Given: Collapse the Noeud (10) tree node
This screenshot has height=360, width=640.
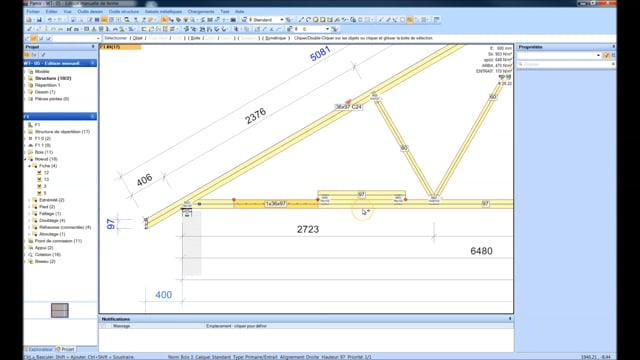Looking at the screenshot, I should pos(25,159).
